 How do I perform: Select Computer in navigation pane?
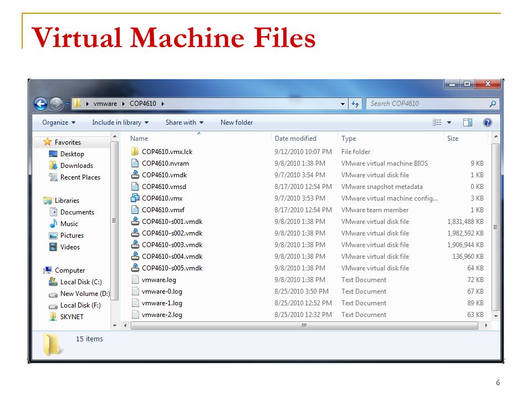[x=70, y=270]
